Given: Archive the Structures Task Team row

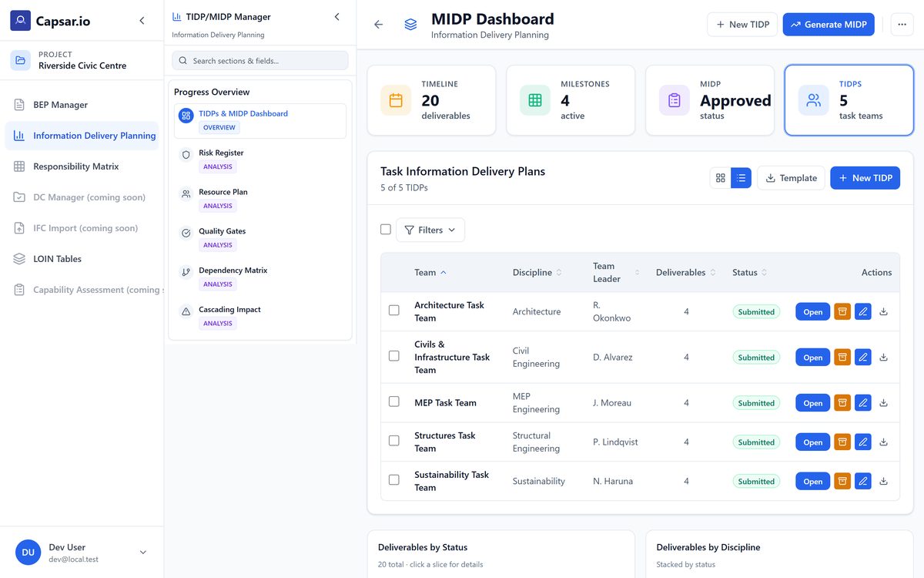Looking at the screenshot, I should [842, 442].
